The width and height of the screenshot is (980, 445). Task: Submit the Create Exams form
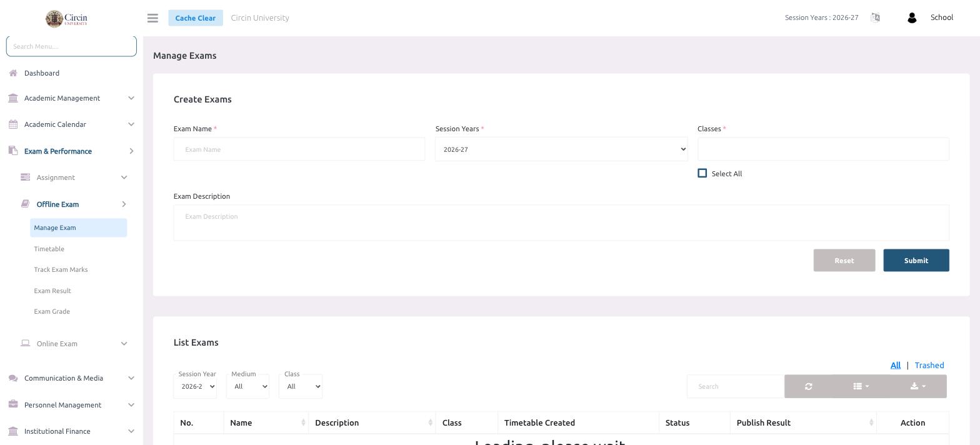[916, 261]
